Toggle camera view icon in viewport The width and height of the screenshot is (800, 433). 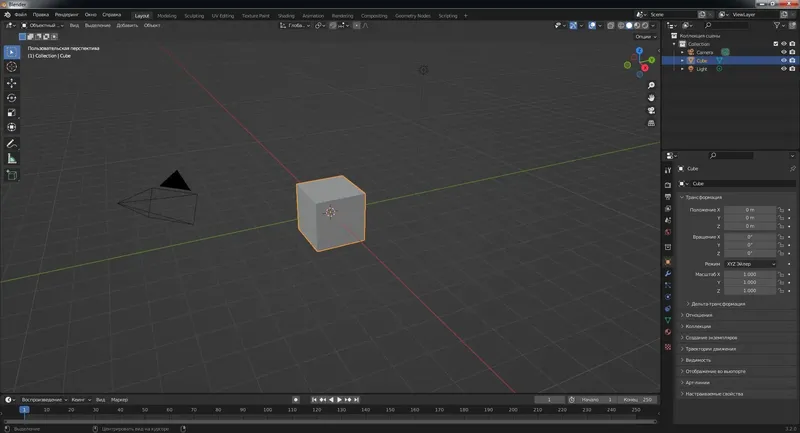[651, 110]
